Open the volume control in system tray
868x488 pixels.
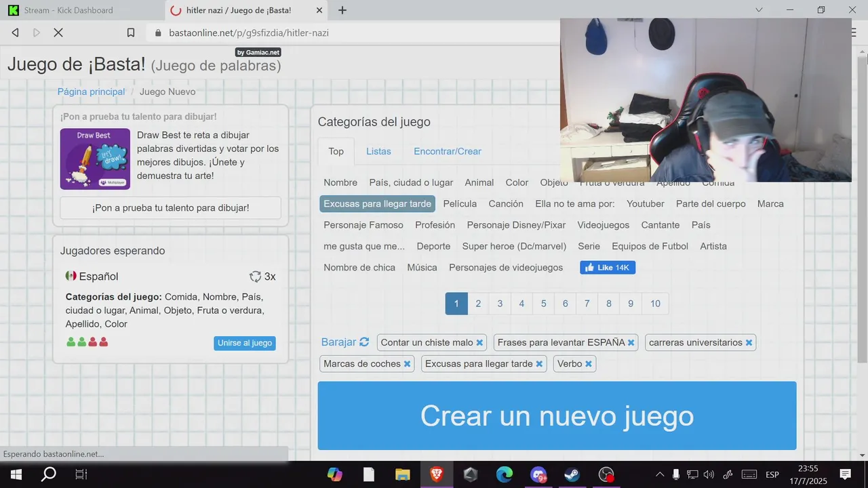709,474
